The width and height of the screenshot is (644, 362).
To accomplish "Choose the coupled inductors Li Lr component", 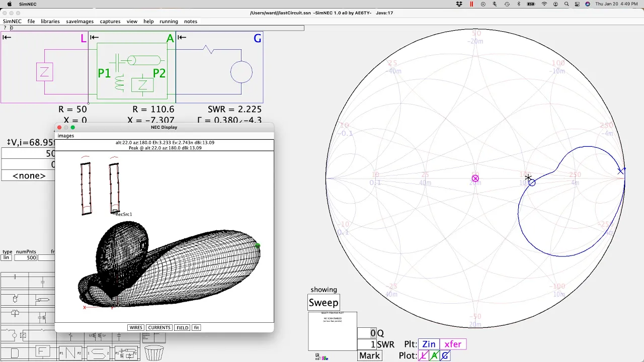I will (97, 335).
